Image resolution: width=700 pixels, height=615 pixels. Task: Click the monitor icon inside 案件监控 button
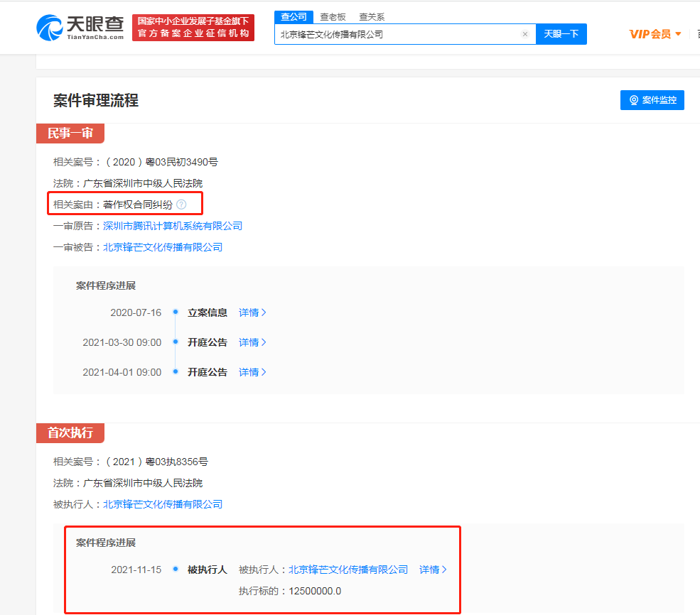pyautogui.click(x=633, y=99)
